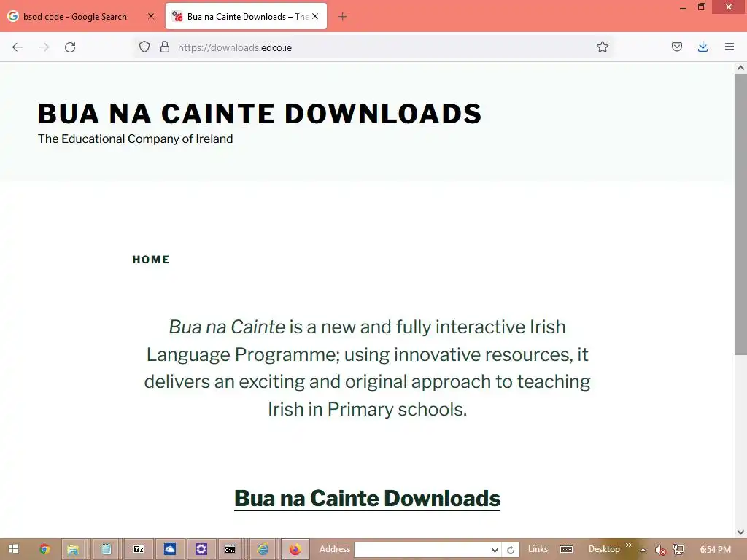
Task: Click the Firefox taskbar icon
Action: pos(295,550)
